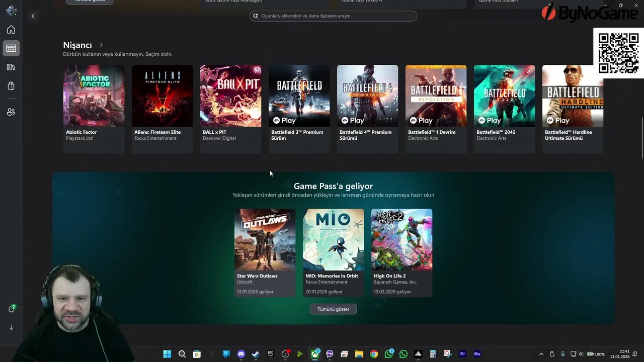Click the volume speaker tray icon
The height and width of the screenshot is (362, 644).
pyautogui.click(x=580, y=354)
